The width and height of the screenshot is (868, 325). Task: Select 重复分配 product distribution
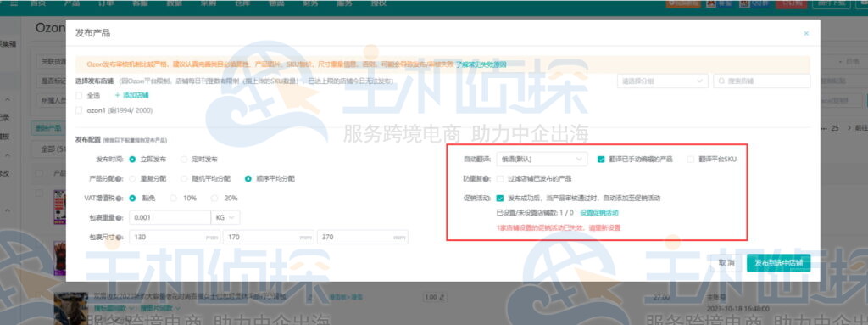(x=132, y=178)
